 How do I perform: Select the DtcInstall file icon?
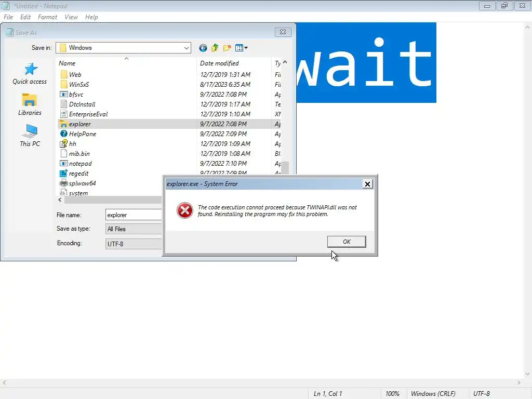[x=63, y=104]
